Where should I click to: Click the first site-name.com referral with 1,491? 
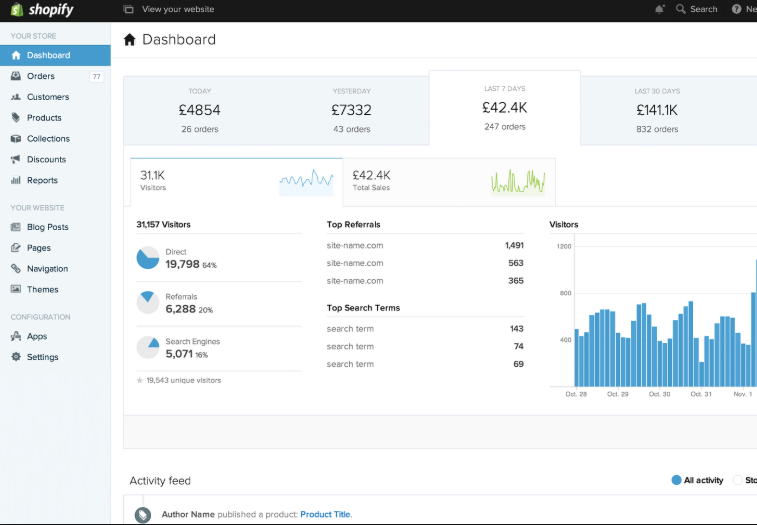pos(425,245)
